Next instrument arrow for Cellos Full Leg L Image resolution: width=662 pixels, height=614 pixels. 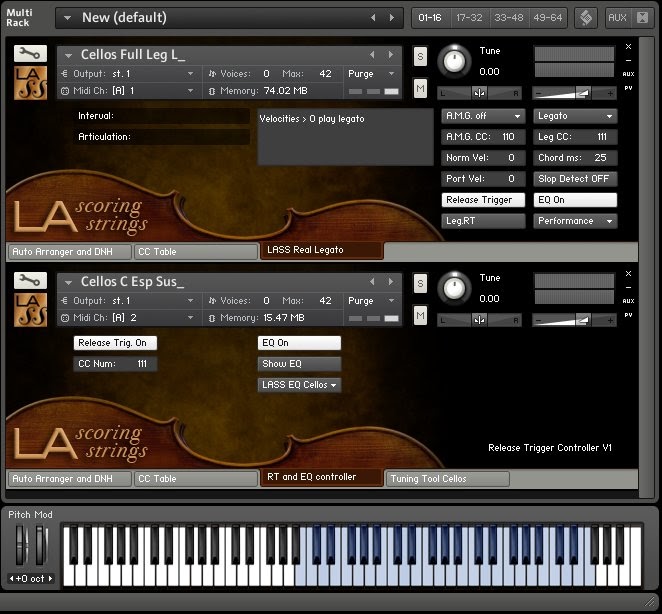(x=391, y=55)
